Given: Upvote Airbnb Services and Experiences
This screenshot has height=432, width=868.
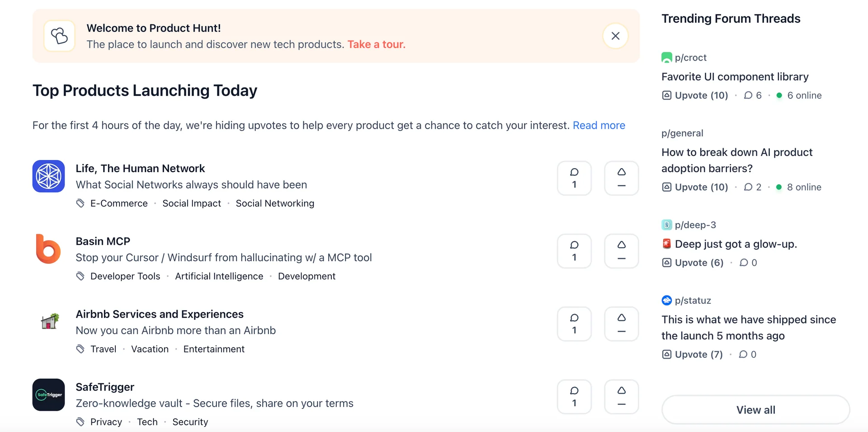Looking at the screenshot, I should click(621, 324).
